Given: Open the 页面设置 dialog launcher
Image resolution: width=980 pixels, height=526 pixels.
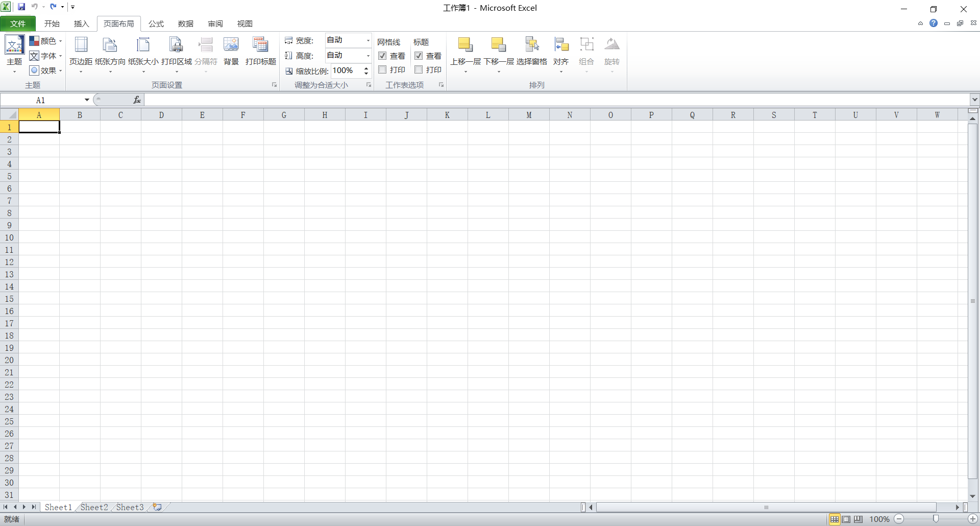Looking at the screenshot, I should click(274, 85).
